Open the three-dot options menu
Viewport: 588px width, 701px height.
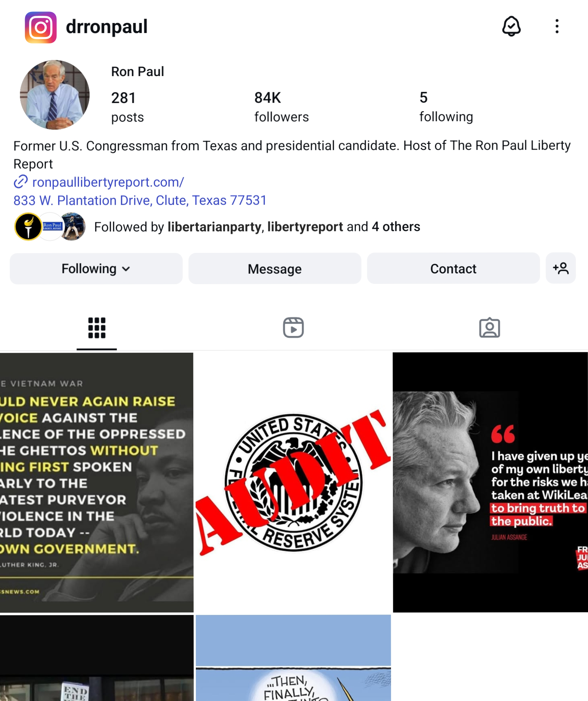[557, 26]
